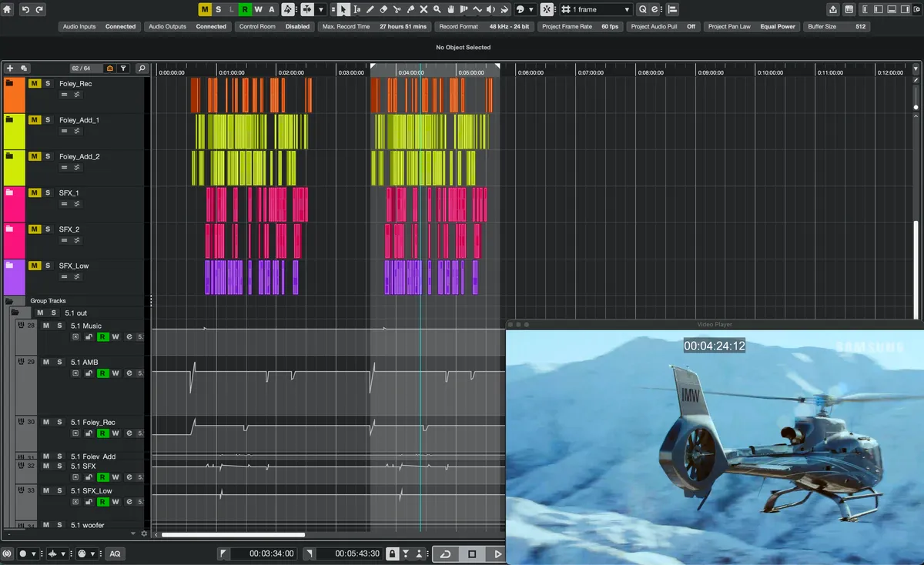This screenshot has width=924, height=565.
Task: Select the Object Selection arrow tool
Action: 343,9
